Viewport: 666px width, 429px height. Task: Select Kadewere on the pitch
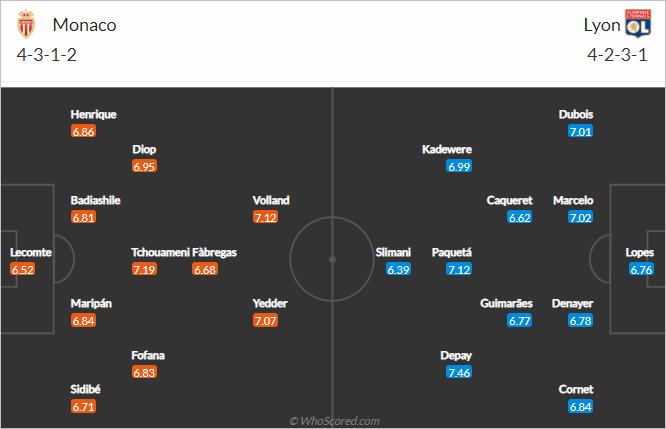[x=447, y=150]
